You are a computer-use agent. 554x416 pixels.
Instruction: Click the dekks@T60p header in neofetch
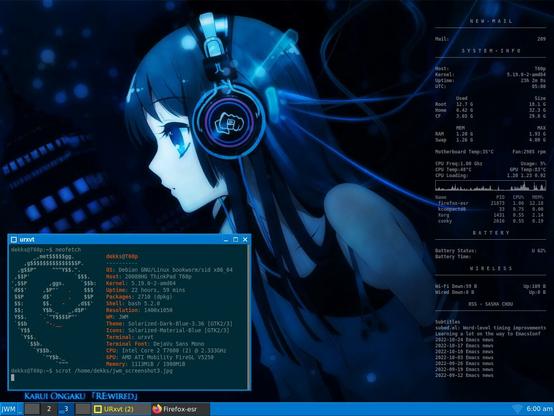122,256
